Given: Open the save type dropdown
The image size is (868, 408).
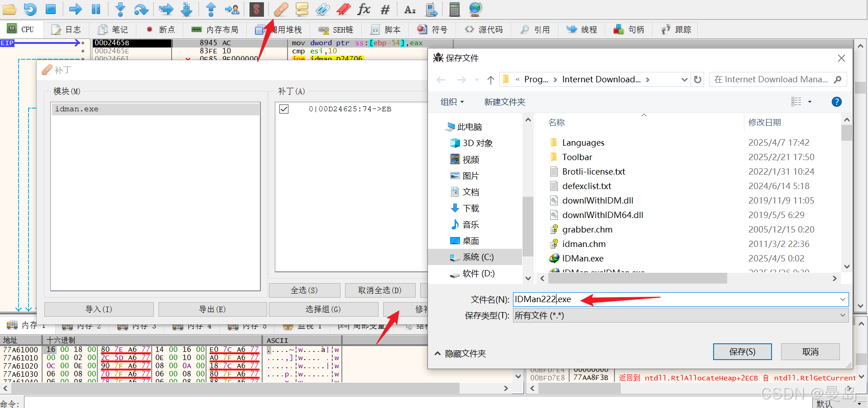Looking at the screenshot, I should click(x=843, y=315).
